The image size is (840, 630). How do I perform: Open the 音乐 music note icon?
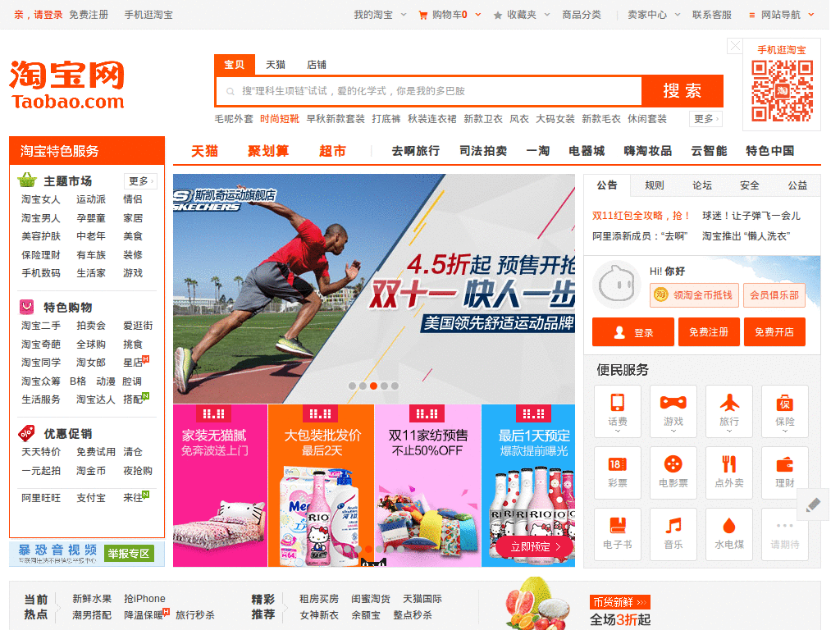coord(673,534)
